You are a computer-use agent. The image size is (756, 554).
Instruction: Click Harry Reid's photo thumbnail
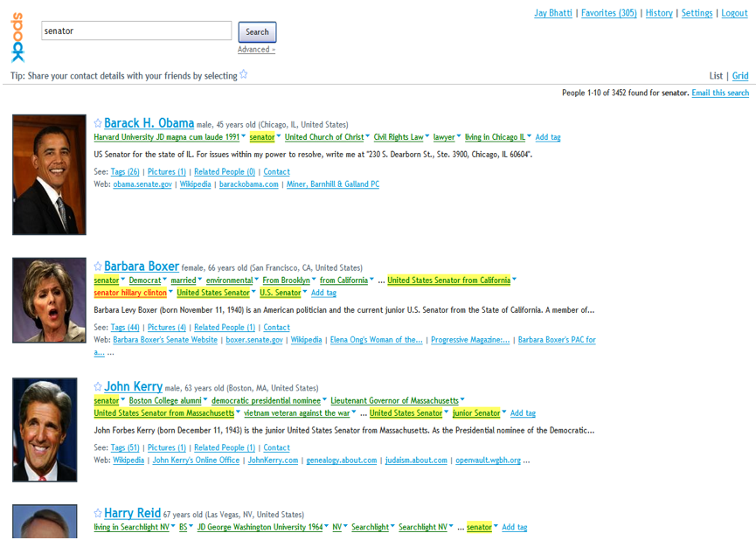pos(45,521)
